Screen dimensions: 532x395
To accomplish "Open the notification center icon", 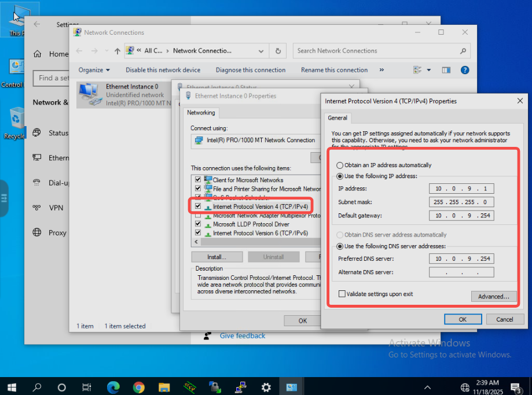I will pos(516,387).
